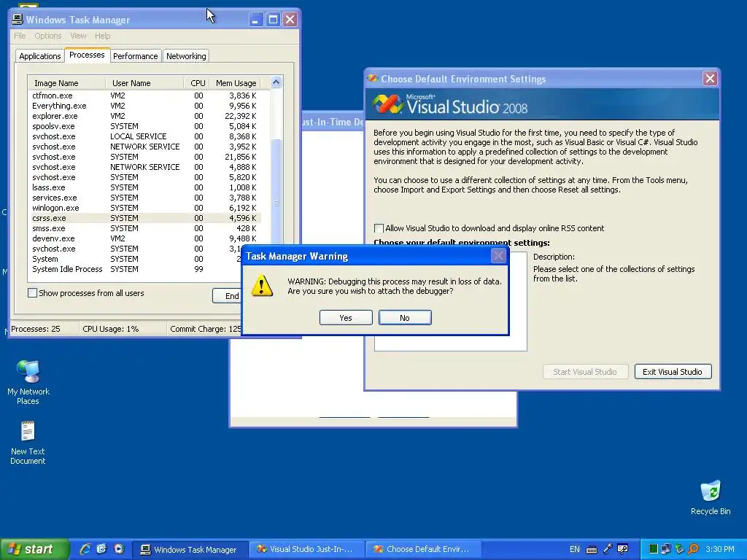Click the Task Manager title bar icon
Image resolution: width=747 pixels, height=560 pixels.
click(x=18, y=19)
